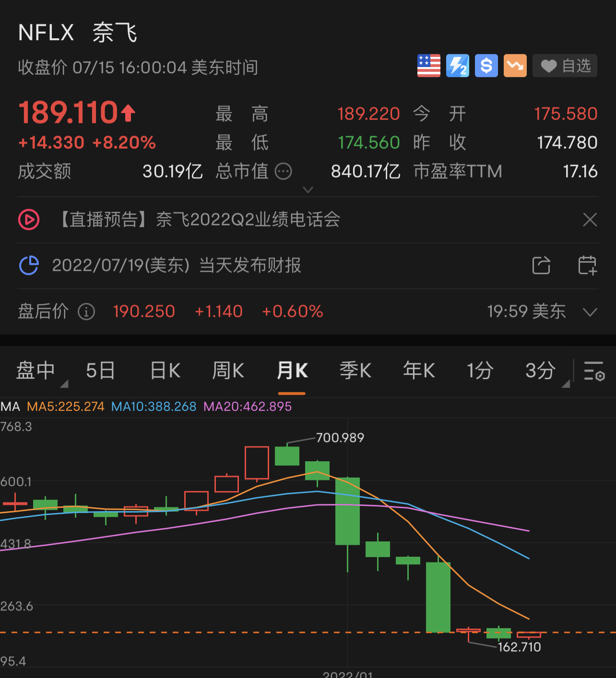The width and height of the screenshot is (616, 678).
Task: Tap the 162.710 low price marker
Action: click(520, 647)
